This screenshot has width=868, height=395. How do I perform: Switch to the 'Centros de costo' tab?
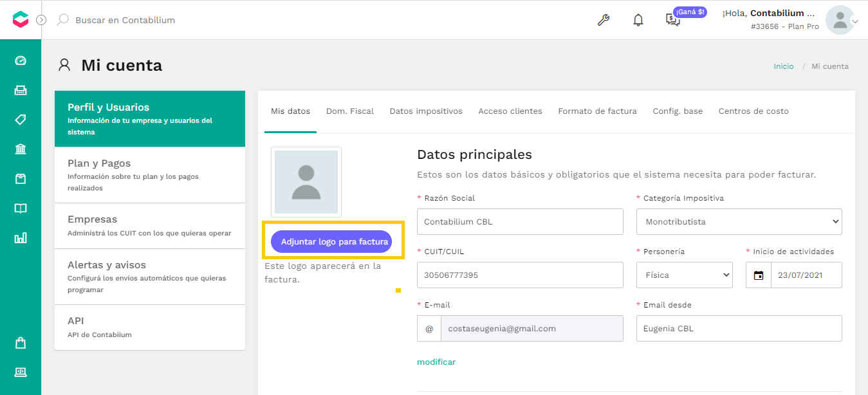(753, 111)
